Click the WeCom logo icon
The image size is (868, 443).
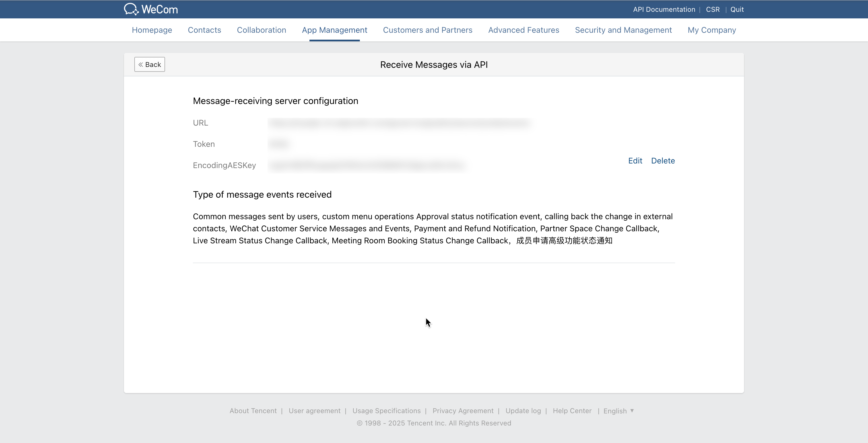point(131,9)
